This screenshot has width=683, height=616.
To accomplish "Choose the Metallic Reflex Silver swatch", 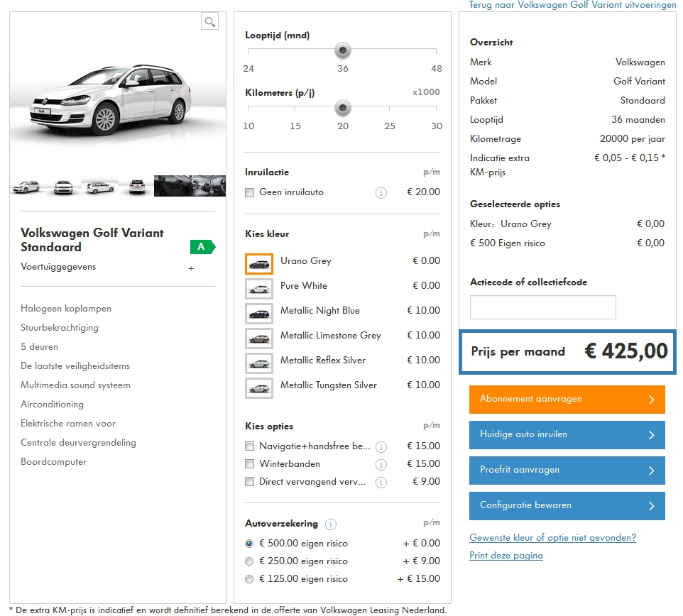I will [259, 363].
